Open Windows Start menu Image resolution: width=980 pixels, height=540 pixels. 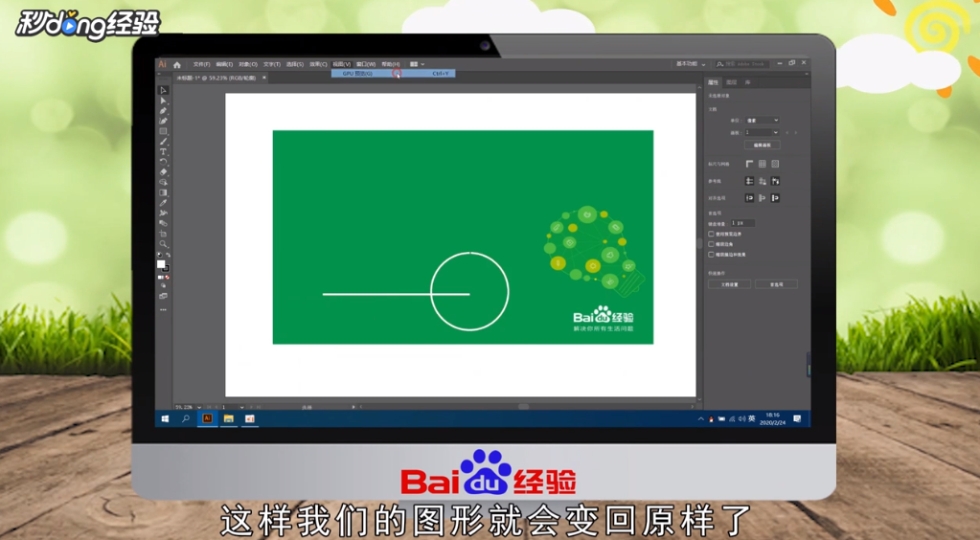166,418
